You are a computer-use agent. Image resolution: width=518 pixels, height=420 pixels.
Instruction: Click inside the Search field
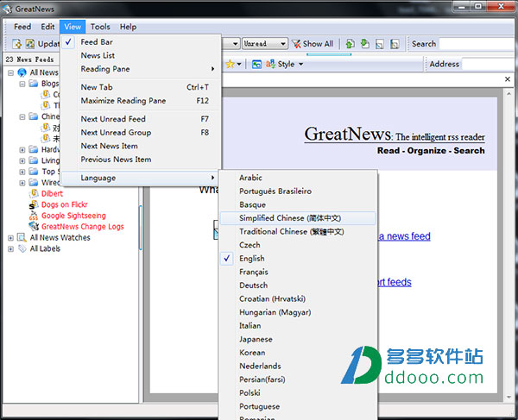pyautogui.click(x=477, y=43)
